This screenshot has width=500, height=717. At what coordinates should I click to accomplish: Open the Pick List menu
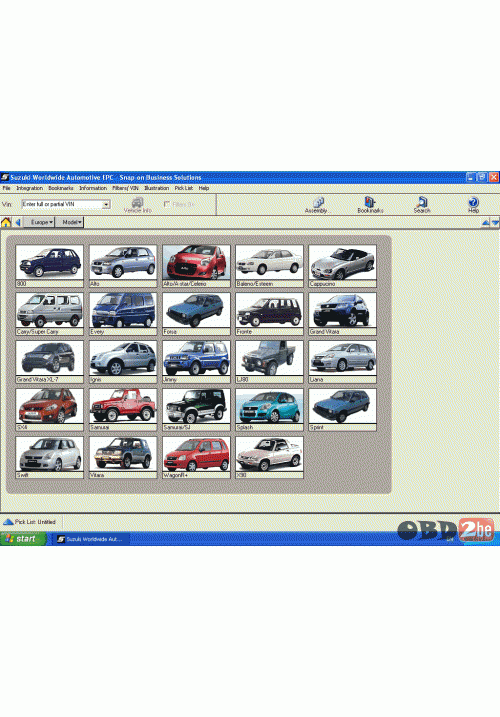click(x=183, y=188)
